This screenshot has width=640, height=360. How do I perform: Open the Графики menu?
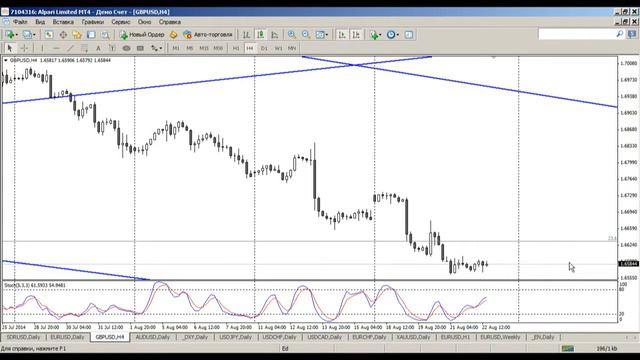click(x=93, y=22)
